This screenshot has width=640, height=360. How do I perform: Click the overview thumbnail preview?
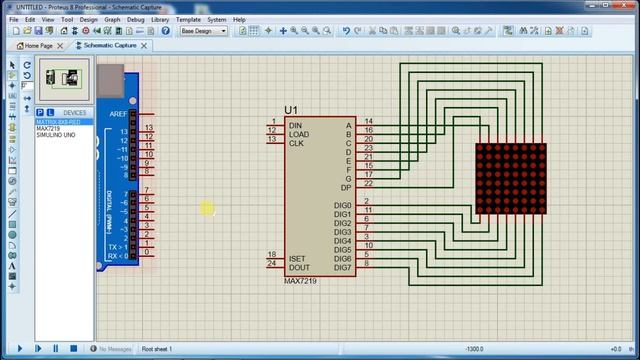(64, 80)
